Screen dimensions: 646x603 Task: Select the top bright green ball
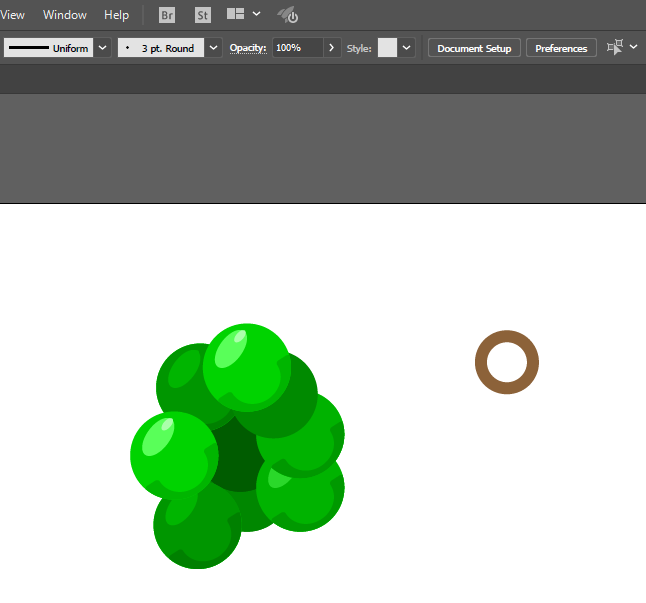coord(245,366)
